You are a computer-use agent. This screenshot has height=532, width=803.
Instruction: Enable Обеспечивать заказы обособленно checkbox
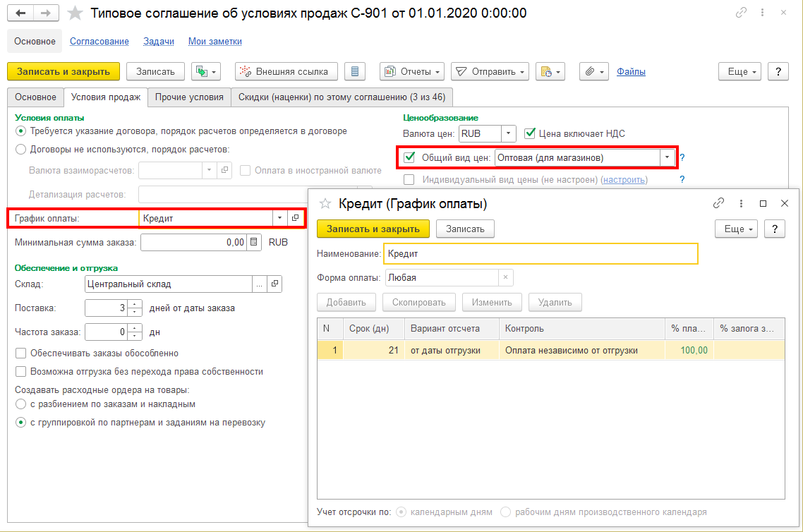[20, 353]
